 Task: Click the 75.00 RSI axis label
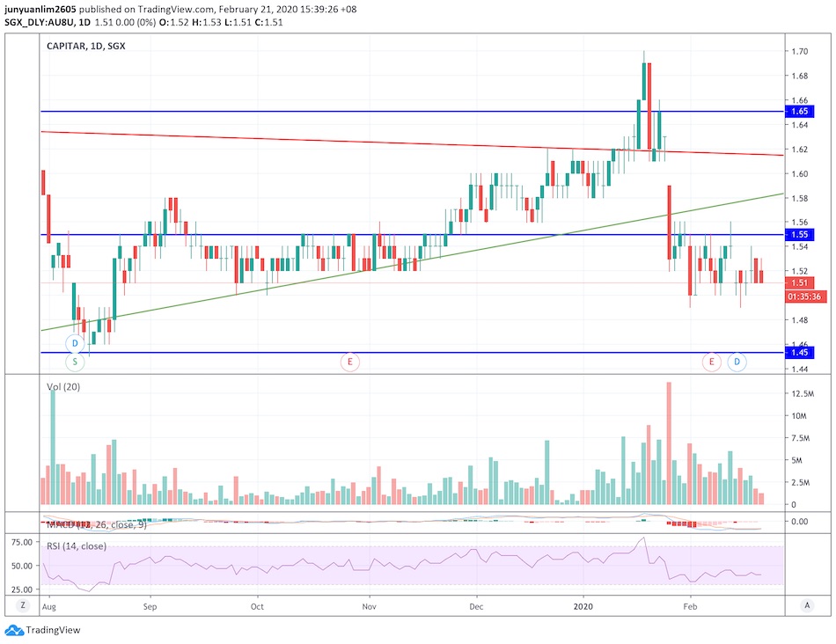coord(22,542)
